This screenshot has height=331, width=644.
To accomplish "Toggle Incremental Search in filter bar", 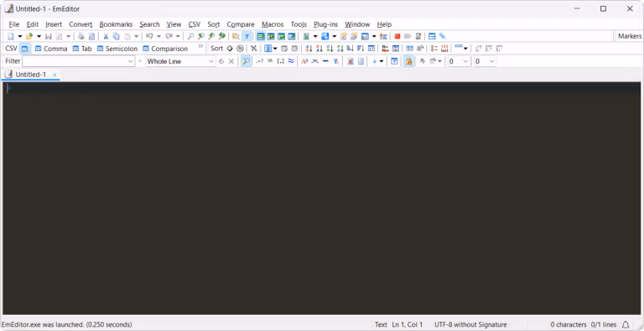I will tap(246, 61).
